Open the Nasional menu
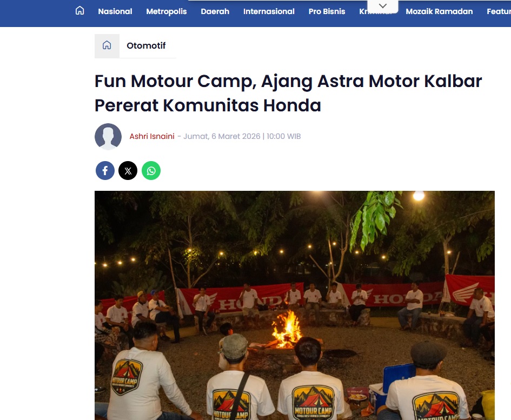Image resolution: width=511 pixels, height=420 pixels. (x=115, y=11)
